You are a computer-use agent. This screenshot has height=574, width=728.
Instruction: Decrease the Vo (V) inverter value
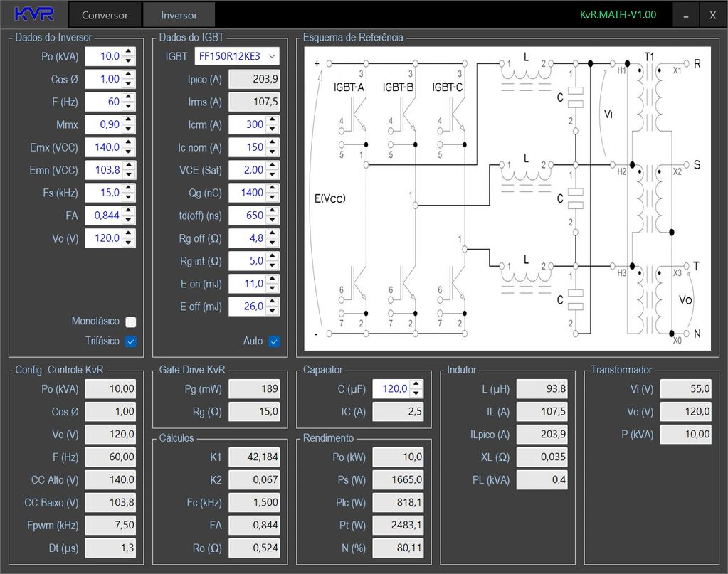128,243
